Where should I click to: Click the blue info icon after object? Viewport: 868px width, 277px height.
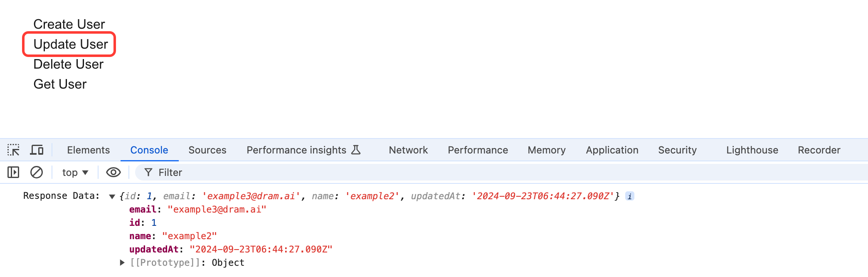coord(630,196)
